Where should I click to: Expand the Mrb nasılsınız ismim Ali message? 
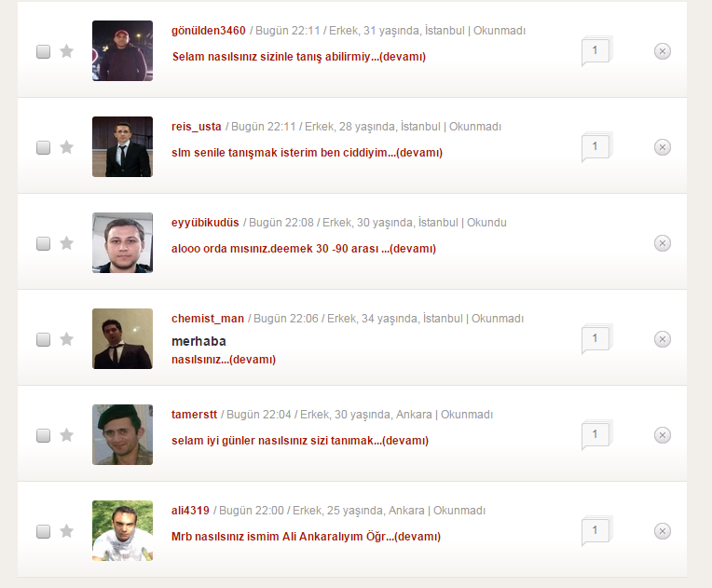[306, 537]
